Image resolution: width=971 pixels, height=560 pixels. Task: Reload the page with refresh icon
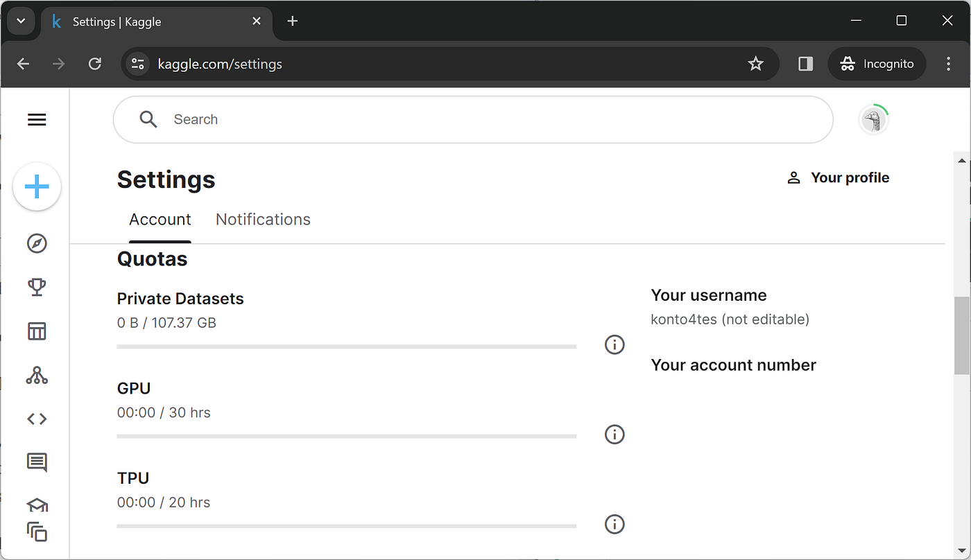95,64
